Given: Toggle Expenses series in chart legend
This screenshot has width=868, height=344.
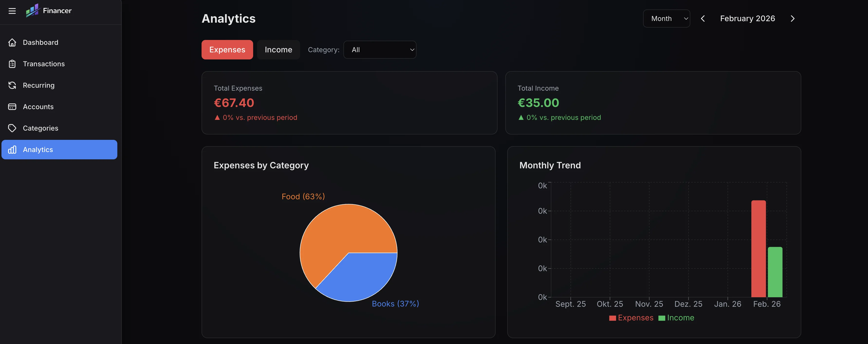Looking at the screenshot, I should tap(631, 318).
